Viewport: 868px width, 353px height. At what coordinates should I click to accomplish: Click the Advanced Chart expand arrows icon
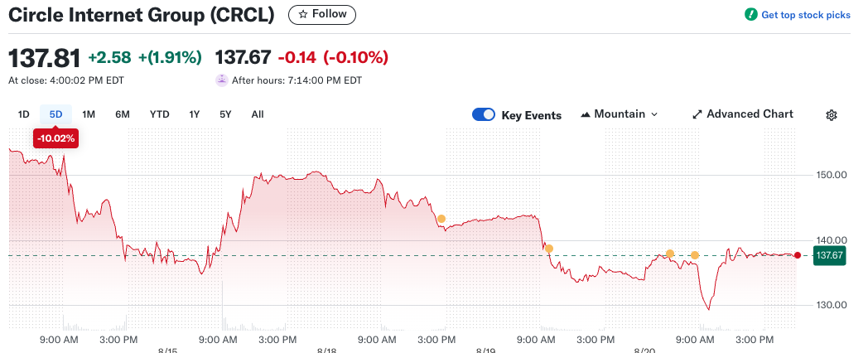[697, 114]
